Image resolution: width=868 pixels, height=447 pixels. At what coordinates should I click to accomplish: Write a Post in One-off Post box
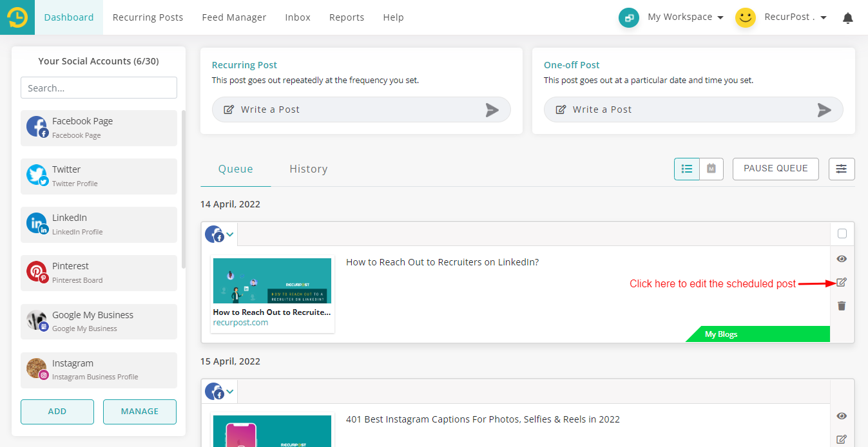(x=693, y=109)
